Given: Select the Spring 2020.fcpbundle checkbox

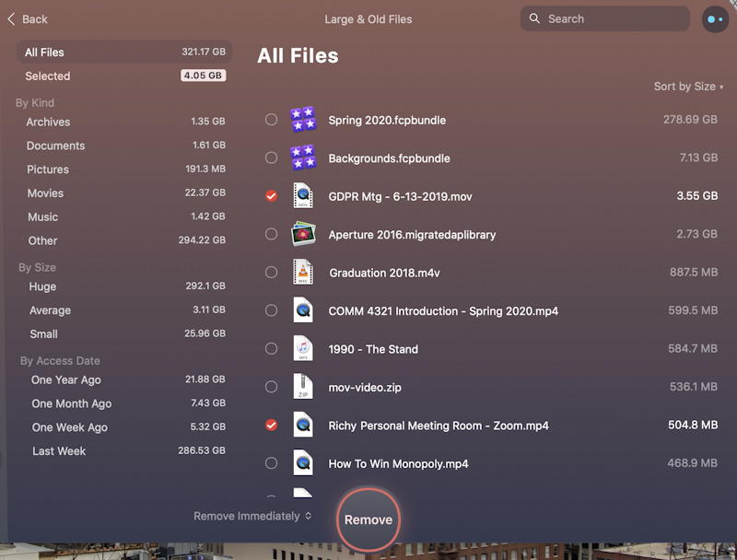Looking at the screenshot, I should (271, 120).
